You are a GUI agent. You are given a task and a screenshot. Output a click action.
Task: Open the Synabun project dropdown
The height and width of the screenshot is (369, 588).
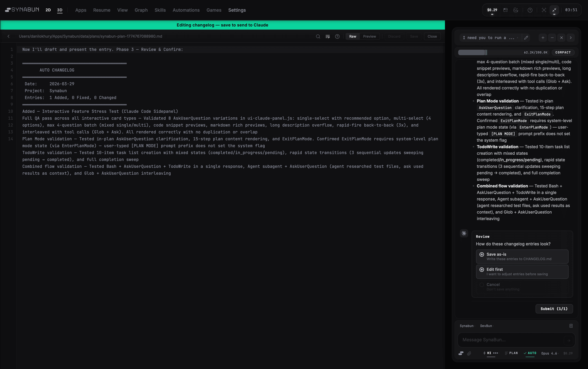click(x=467, y=326)
